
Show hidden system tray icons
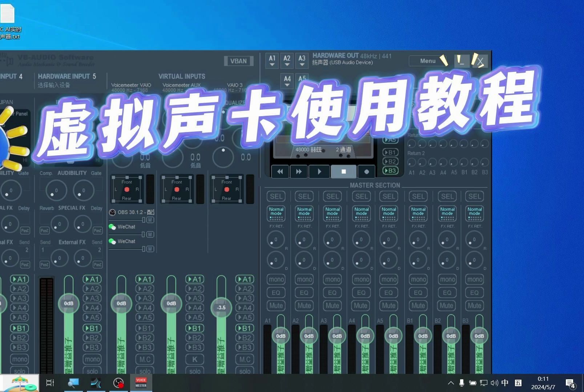click(451, 383)
